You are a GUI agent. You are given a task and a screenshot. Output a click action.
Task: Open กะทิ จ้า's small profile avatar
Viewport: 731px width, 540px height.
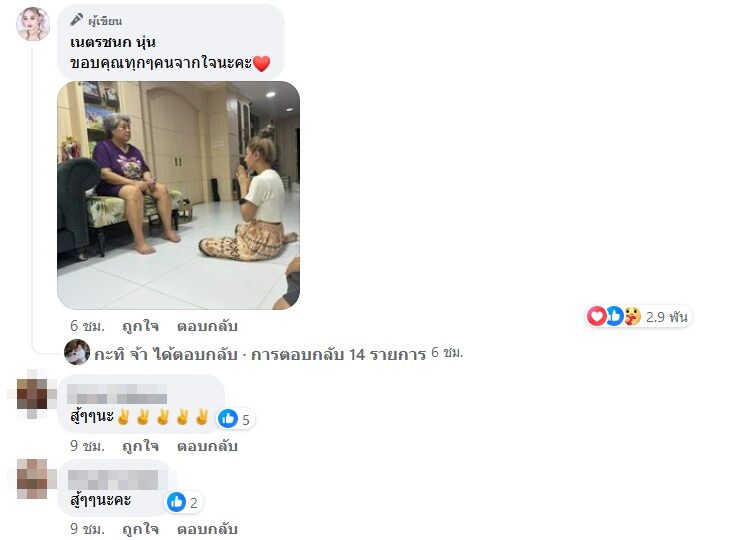tap(77, 352)
